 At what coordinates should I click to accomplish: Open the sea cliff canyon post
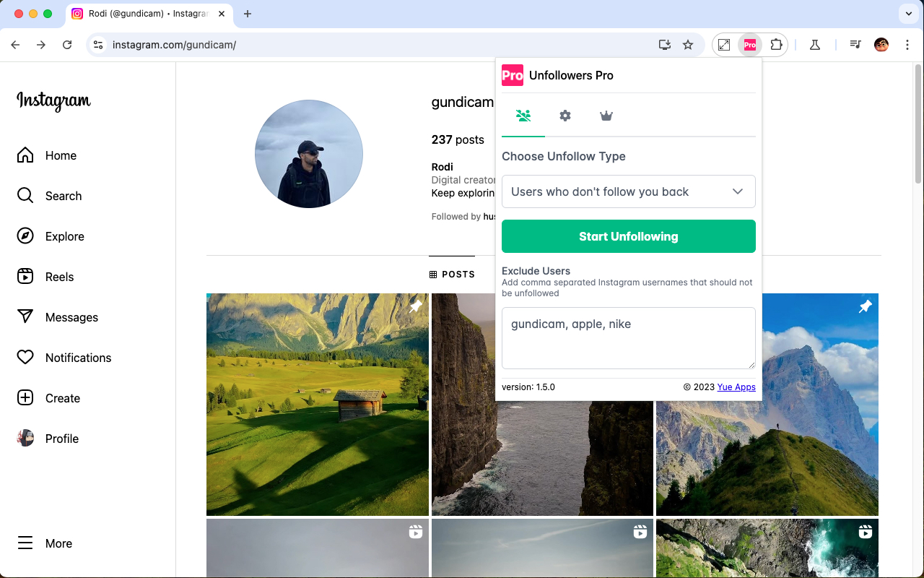(542, 457)
